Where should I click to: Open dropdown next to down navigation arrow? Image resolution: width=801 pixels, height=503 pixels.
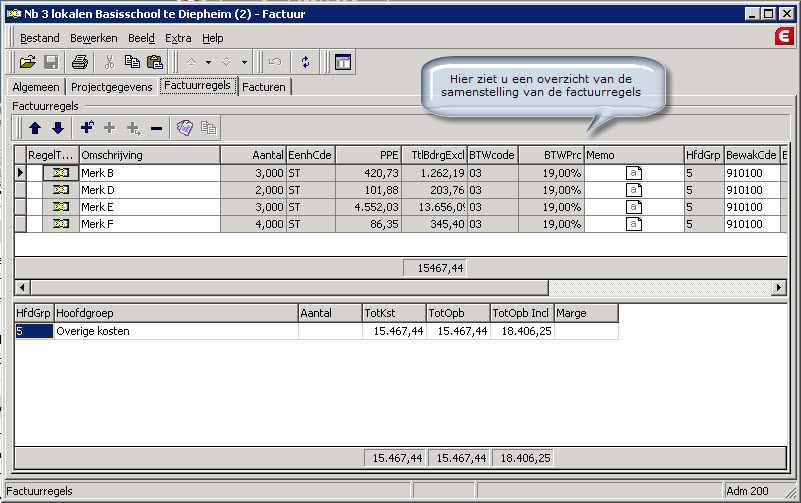coord(244,62)
